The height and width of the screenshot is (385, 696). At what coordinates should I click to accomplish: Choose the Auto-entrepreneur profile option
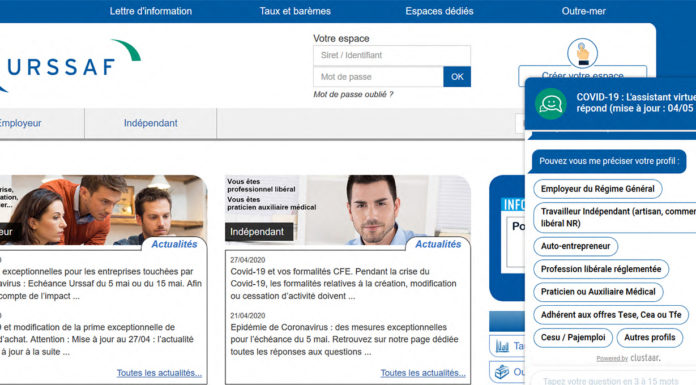[575, 246]
